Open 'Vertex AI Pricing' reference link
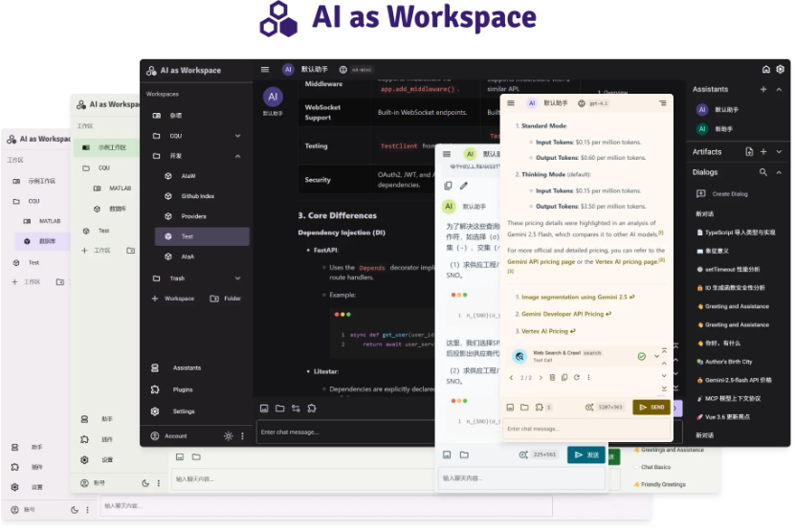Screen dimensions: 795x532 tap(548, 332)
